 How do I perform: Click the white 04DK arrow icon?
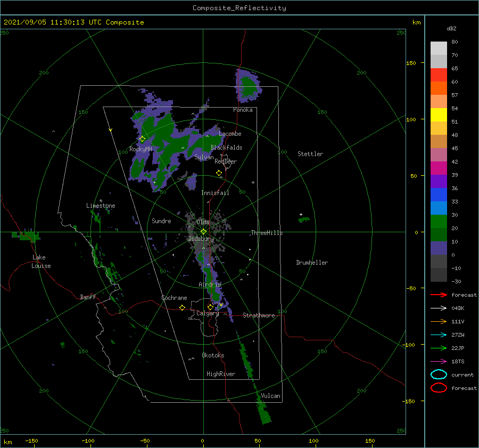tap(439, 308)
